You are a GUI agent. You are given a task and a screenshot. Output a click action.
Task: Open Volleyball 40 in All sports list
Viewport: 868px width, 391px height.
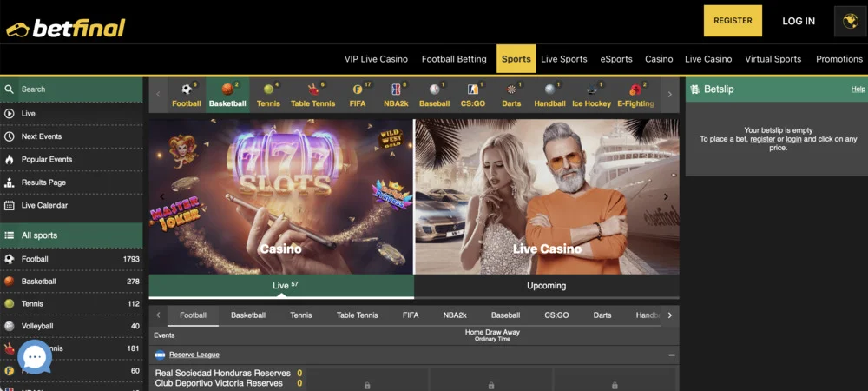71,326
